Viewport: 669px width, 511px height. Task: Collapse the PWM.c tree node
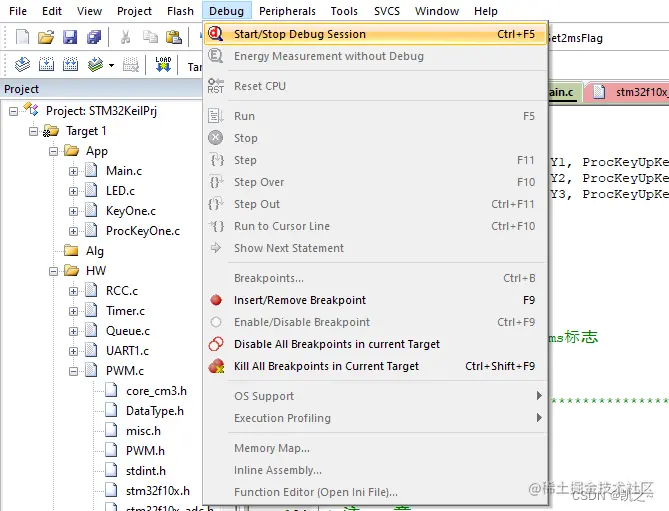(x=73, y=371)
